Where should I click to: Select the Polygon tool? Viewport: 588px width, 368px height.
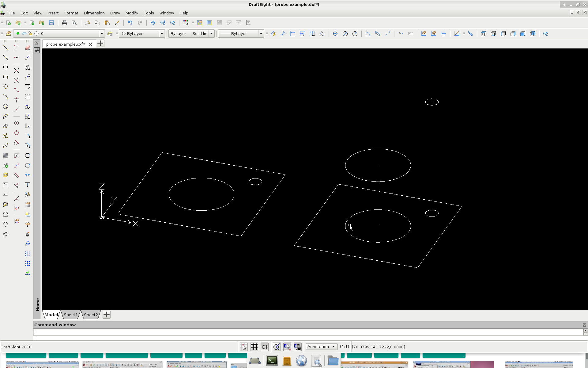point(6,67)
